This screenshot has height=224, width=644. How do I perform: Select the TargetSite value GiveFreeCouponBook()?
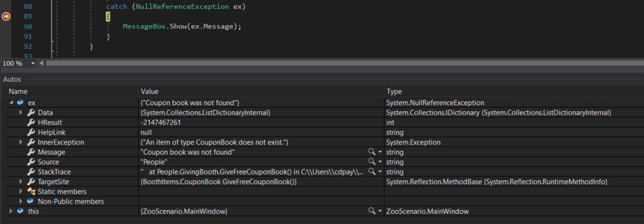pyautogui.click(x=218, y=181)
